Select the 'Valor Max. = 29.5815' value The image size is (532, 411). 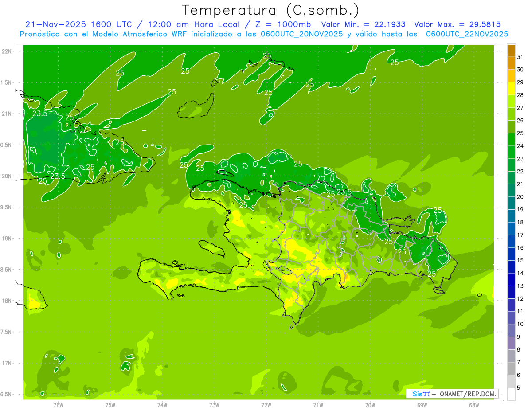(x=458, y=25)
